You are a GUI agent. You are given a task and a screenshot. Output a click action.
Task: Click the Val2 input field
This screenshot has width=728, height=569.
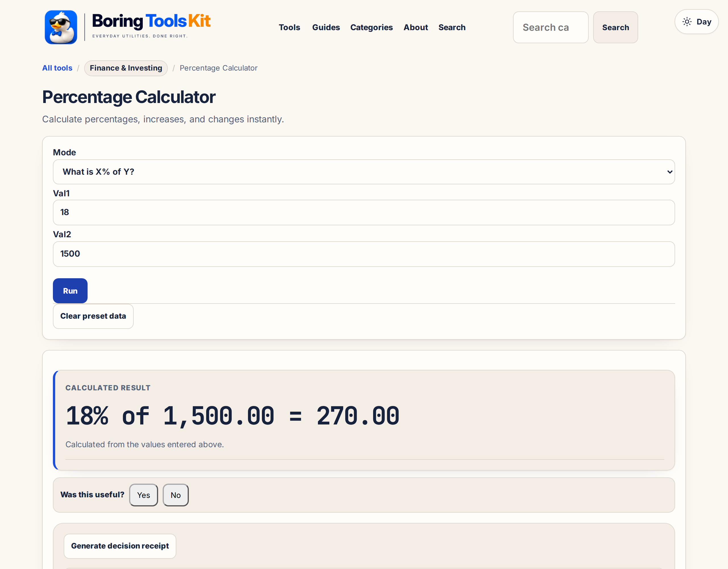pyautogui.click(x=364, y=254)
